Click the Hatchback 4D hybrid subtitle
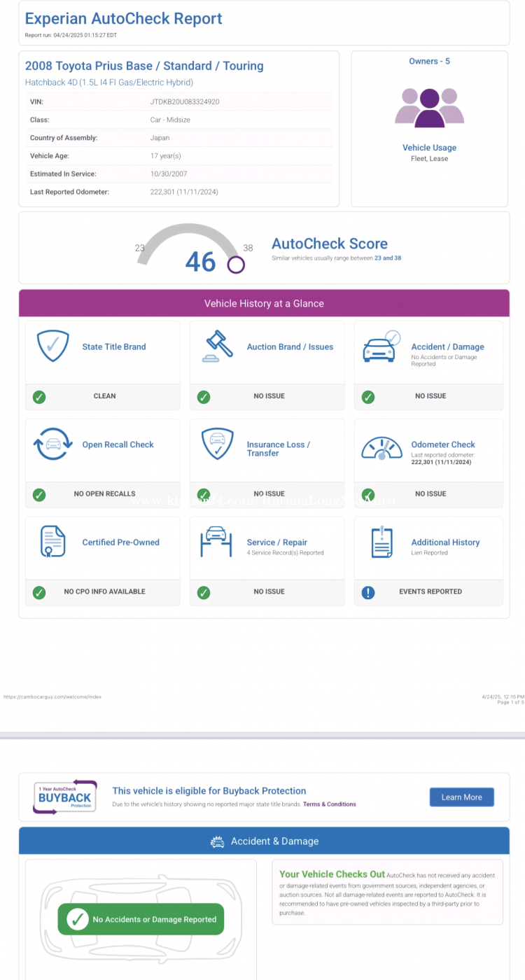The image size is (525, 980). click(109, 83)
